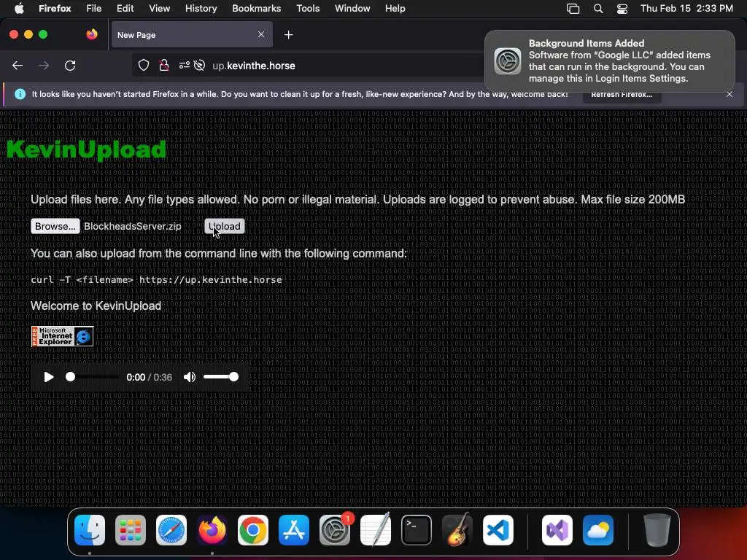Reload the current page
Screen dimensions: 747x560
point(70,66)
